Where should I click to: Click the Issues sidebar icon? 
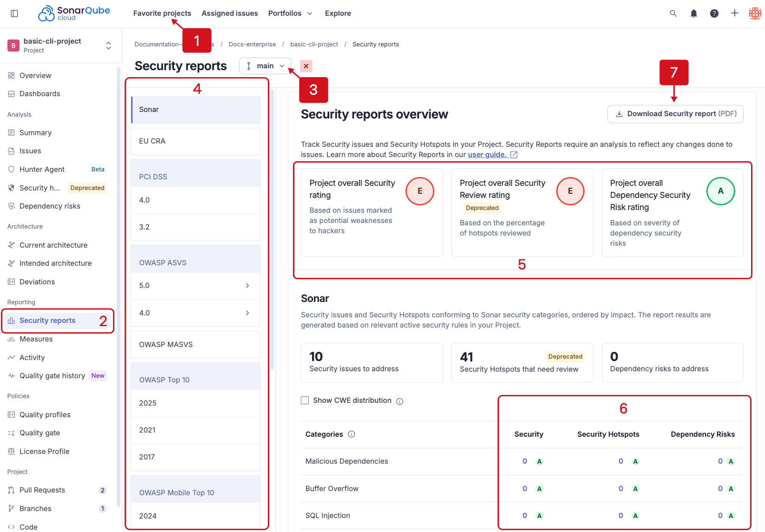[x=12, y=151]
